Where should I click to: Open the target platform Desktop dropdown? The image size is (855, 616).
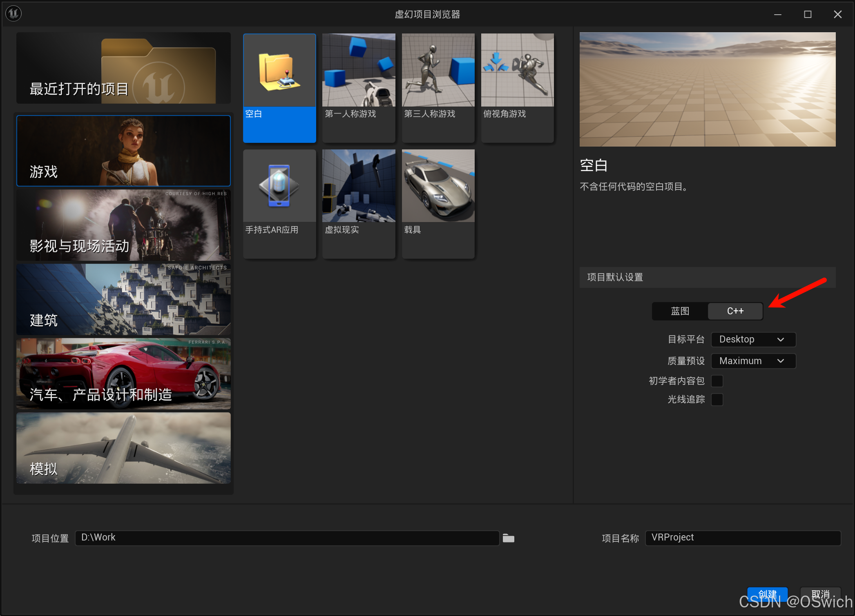pos(753,339)
